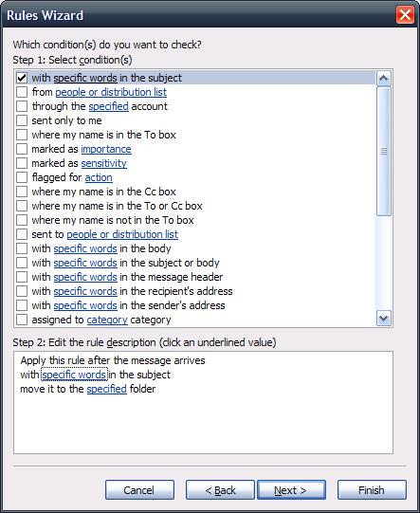The width and height of the screenshot is (420, 513).
Task: Proceed with the 'Next >' button
Action: pos(291,490)
